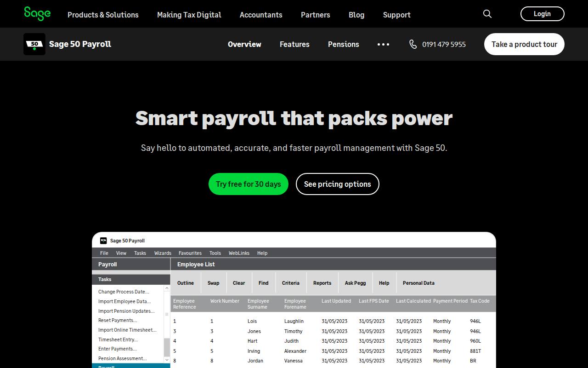Call 0191 479 5955 link

click(444, 44)
